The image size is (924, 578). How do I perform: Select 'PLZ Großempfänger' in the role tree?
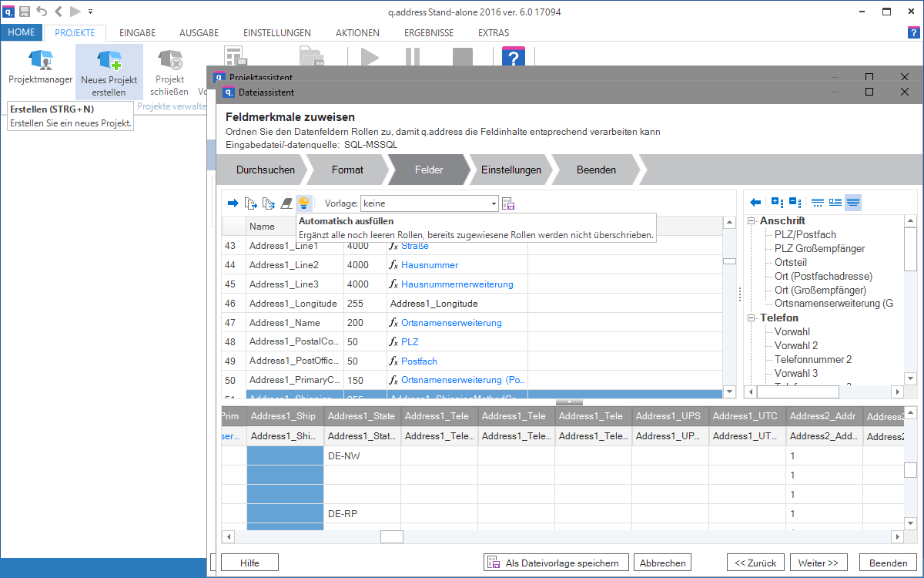819,248
